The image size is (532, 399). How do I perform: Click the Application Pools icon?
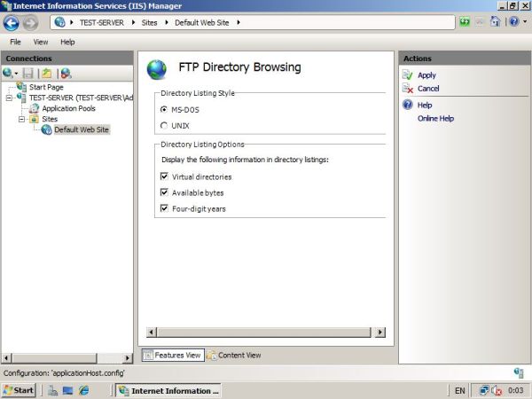point(34,108)
